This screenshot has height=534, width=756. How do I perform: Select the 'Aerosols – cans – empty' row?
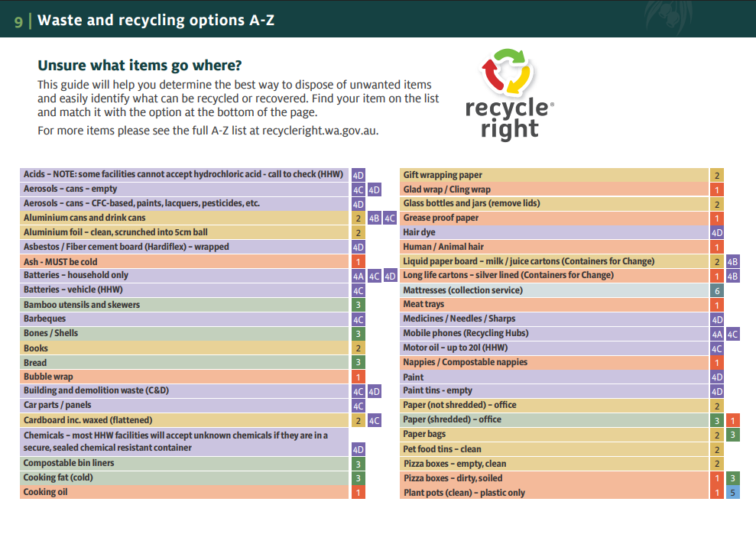coord(184,189)
